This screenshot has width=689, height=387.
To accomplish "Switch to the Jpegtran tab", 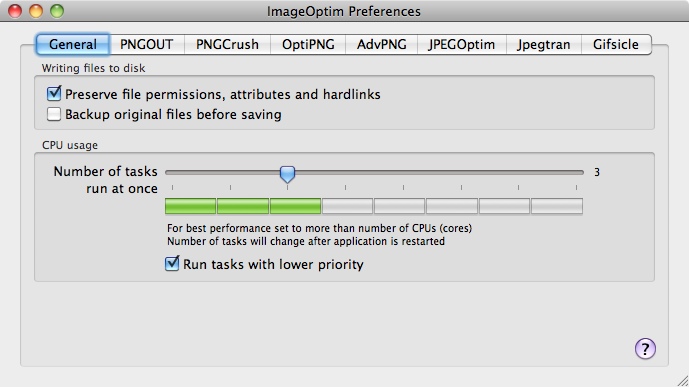I will [x=544, y=44].
